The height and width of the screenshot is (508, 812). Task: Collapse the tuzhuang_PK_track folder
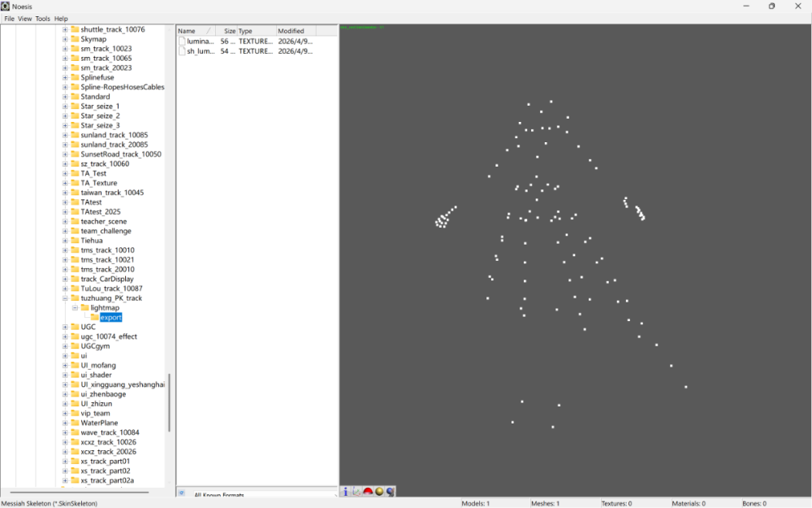point(65,298)
